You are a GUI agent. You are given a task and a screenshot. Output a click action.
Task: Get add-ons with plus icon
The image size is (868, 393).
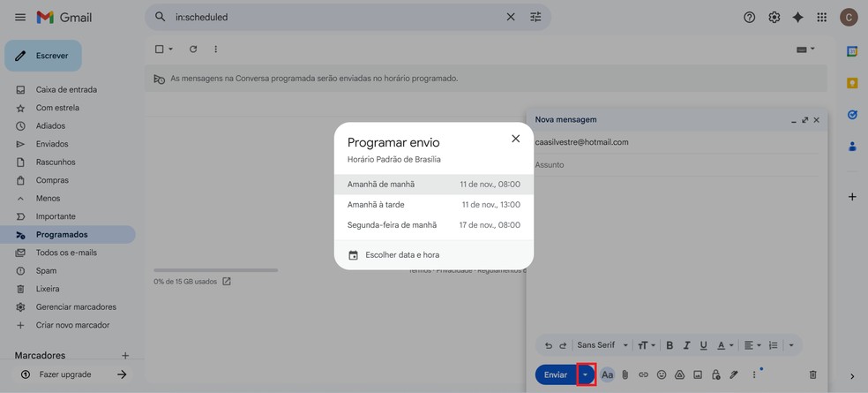[852, 197]
